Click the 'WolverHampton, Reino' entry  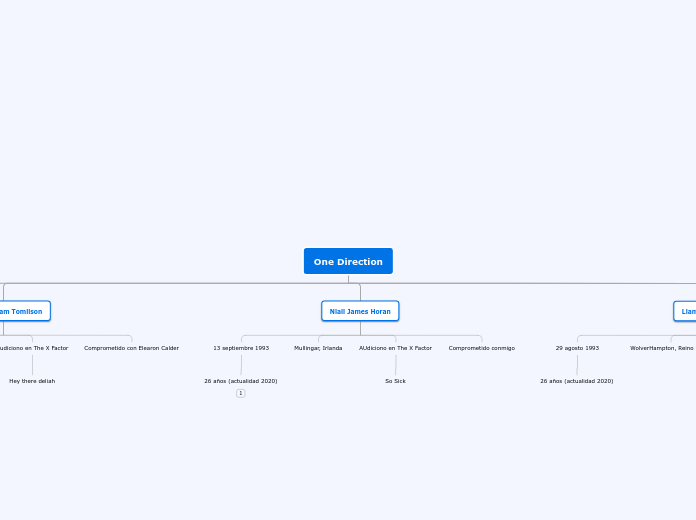pos(662,348)
